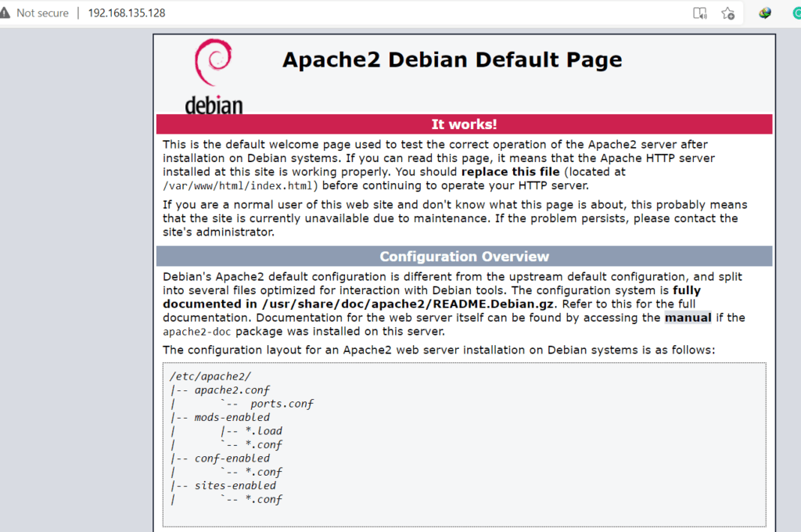Click the bold "/usr/share/doc/apache2/README.Debian.gz" path
This screenshot has height=532, width=801.
408,304
